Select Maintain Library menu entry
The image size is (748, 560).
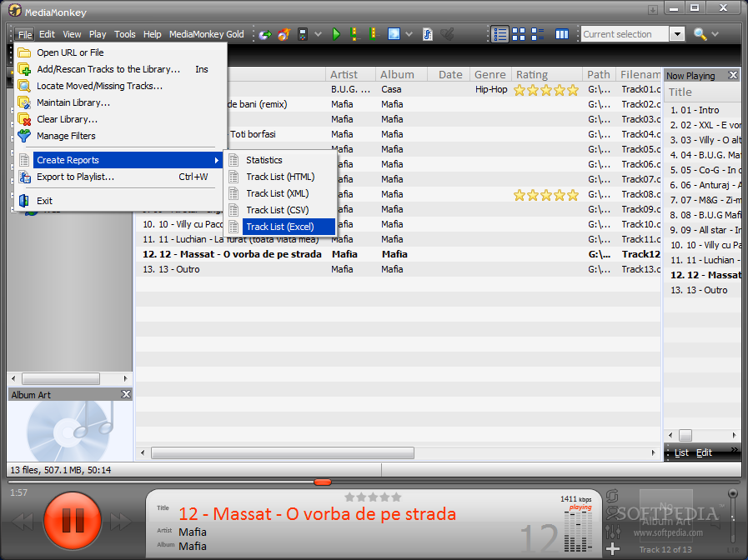pos(120,102)
